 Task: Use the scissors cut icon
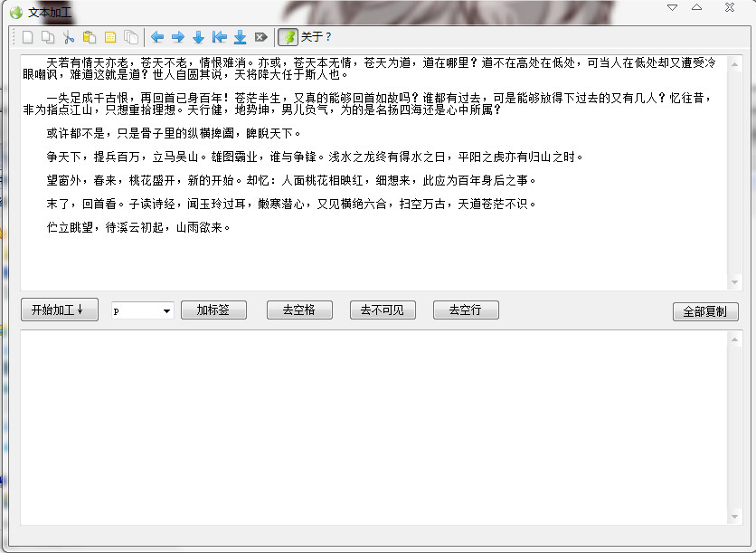pyautogui.click(x=69, y=37)
